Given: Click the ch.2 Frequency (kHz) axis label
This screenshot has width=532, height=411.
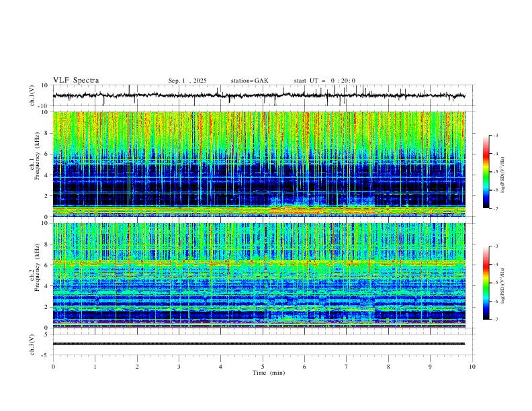Looking at the screenshot, I should point(35,267).
